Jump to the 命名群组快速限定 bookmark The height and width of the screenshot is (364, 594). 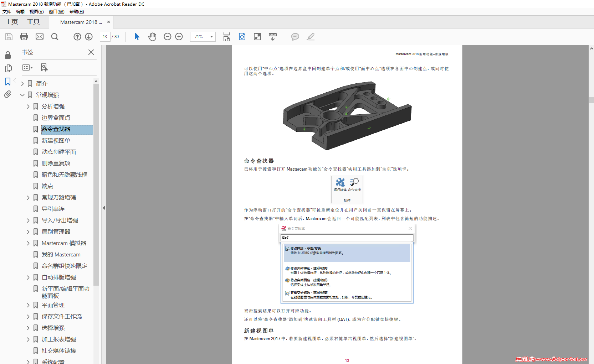[65, 266]
